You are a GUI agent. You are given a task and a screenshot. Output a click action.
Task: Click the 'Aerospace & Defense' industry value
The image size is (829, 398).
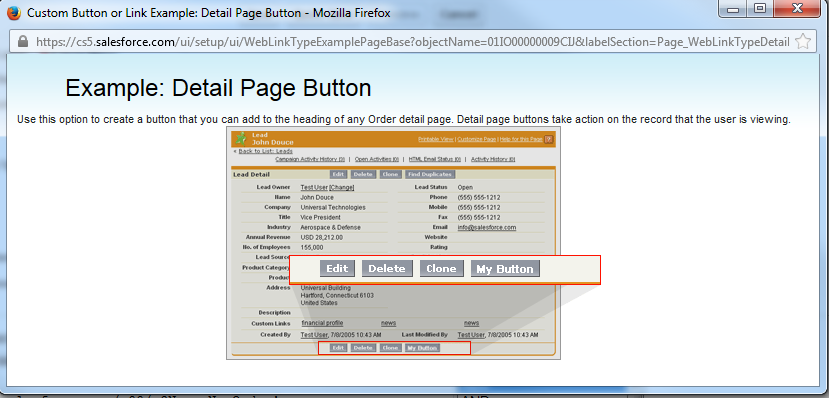(330, 227)
